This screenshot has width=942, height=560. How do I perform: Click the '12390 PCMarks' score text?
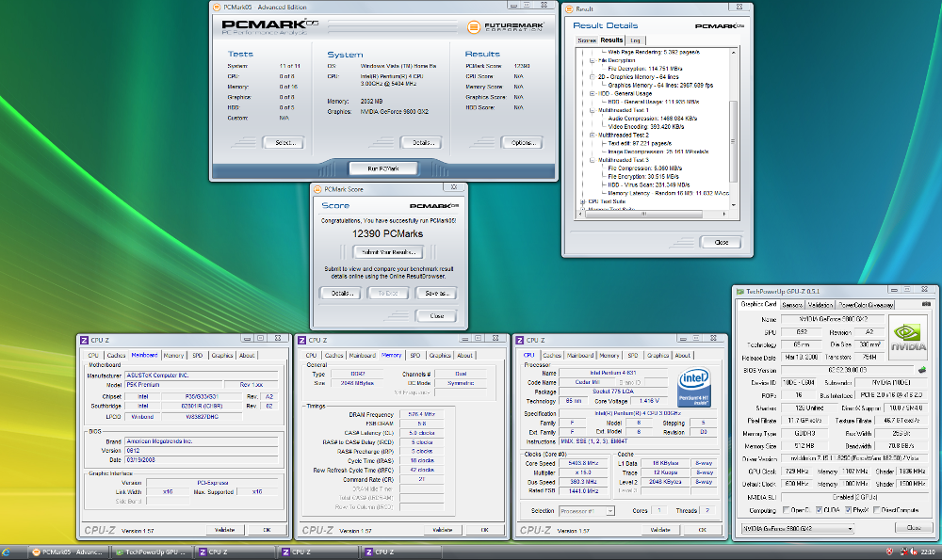point(387,234)
